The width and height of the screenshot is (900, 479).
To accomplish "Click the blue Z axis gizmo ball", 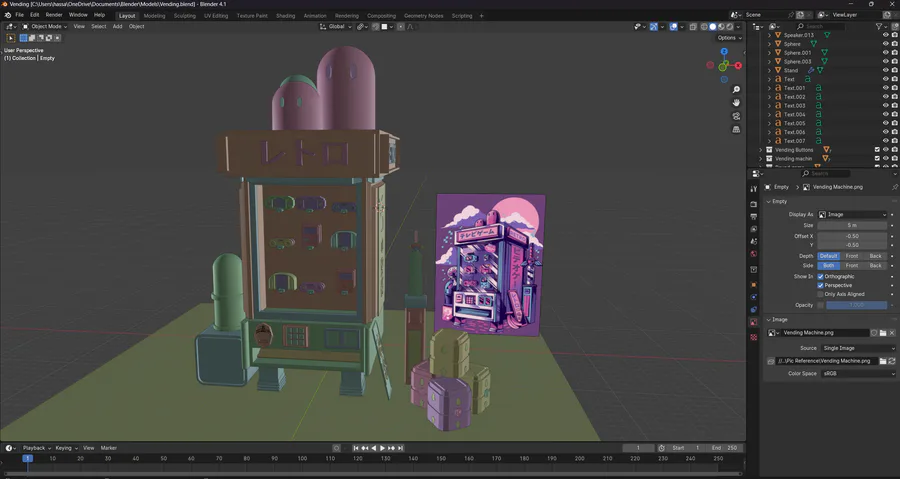I will point(724,52).
